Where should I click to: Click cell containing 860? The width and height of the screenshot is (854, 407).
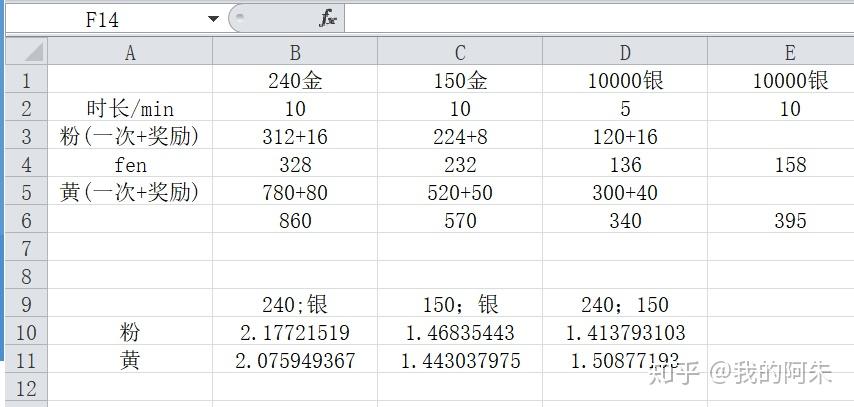tap(295, 220)
